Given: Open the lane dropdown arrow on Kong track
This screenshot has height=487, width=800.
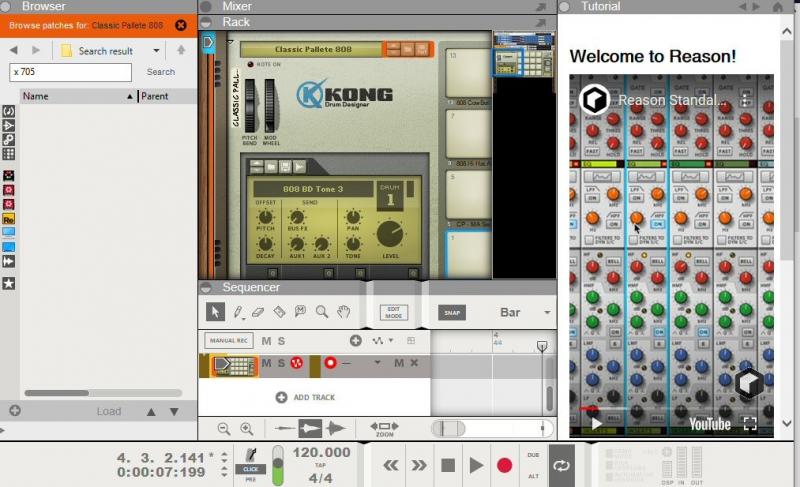Looking at the screenshot, I should [x=377, y=363].
